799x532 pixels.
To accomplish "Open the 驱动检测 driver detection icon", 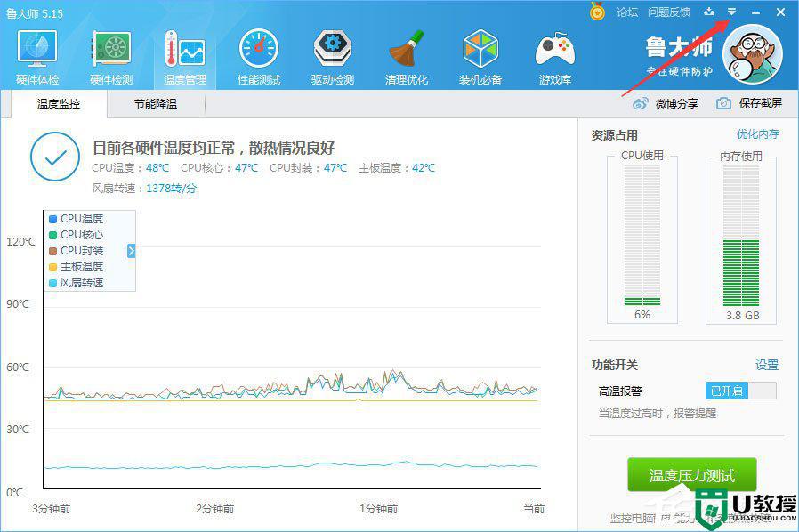I will tap(332, 51).
